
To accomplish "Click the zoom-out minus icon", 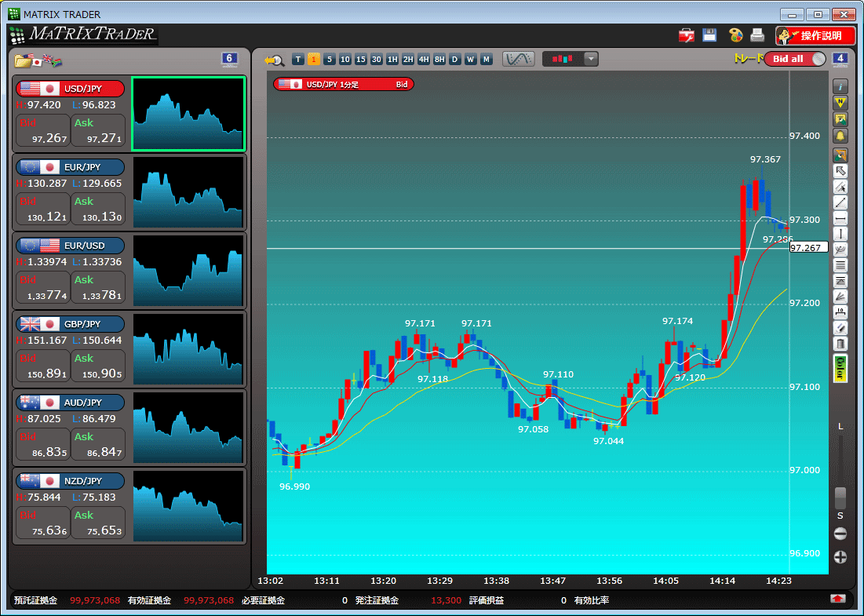I will pos(840,534).
